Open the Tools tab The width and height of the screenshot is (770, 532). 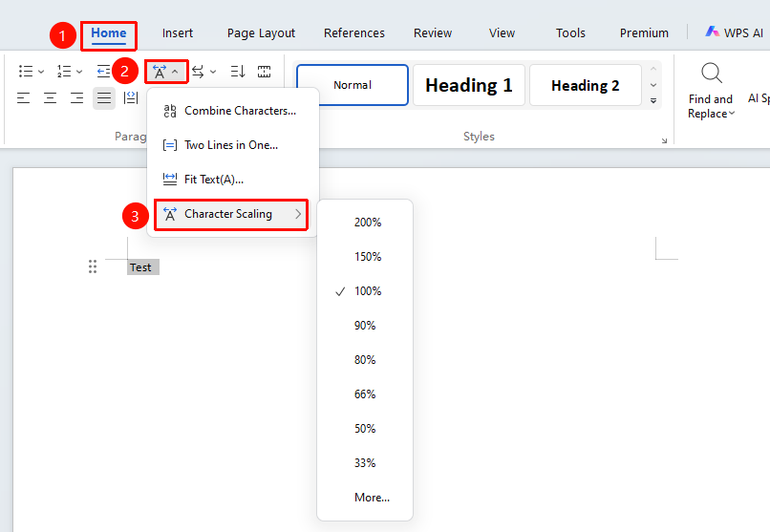[570, 32]
